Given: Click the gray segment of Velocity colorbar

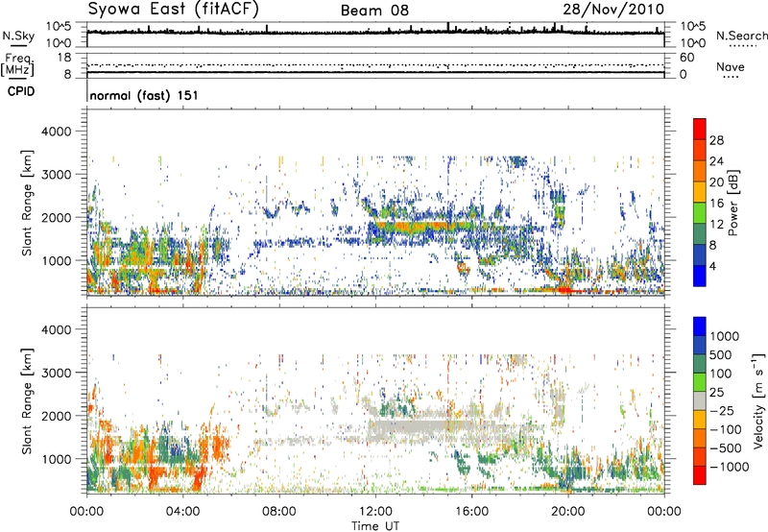Looking at the screenshot, I should [x=700, y=400].
